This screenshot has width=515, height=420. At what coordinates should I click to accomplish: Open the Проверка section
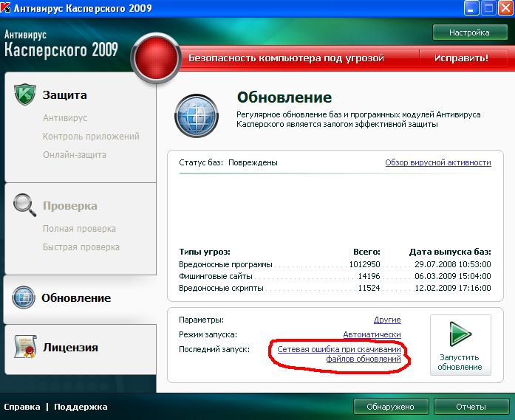click(x=70, y=206)
